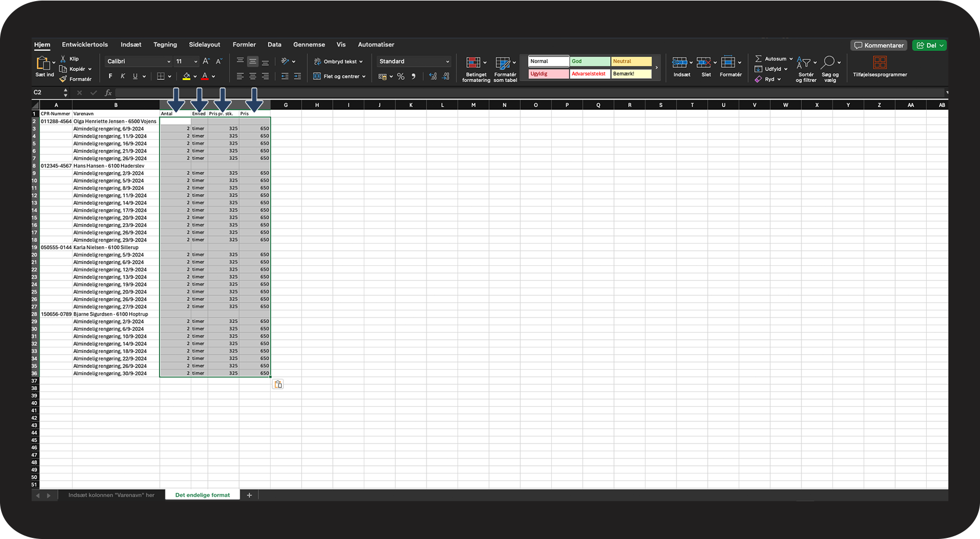The width and height of the screenshot is (980, 539).
Task: Click the Autosum sigma icon
Action: point(758,59)
